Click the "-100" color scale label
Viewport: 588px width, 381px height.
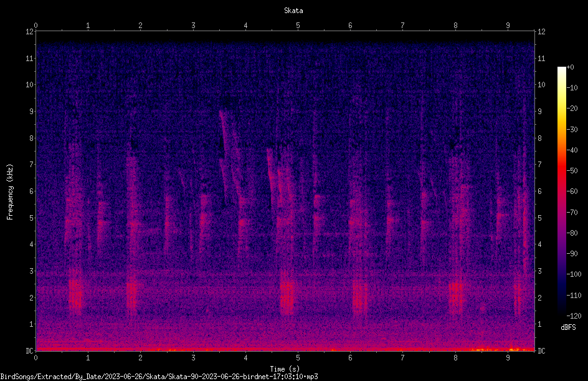coord(574,274)
